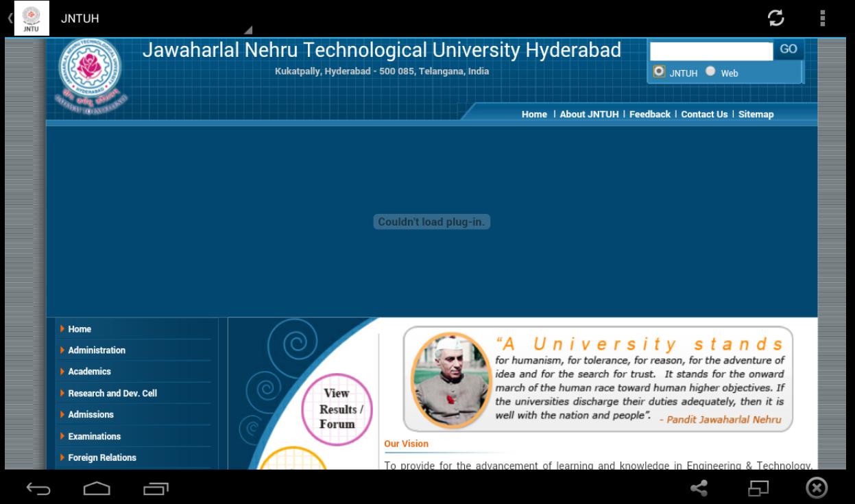Select the JNTUH search radio button

click(659, 71)
